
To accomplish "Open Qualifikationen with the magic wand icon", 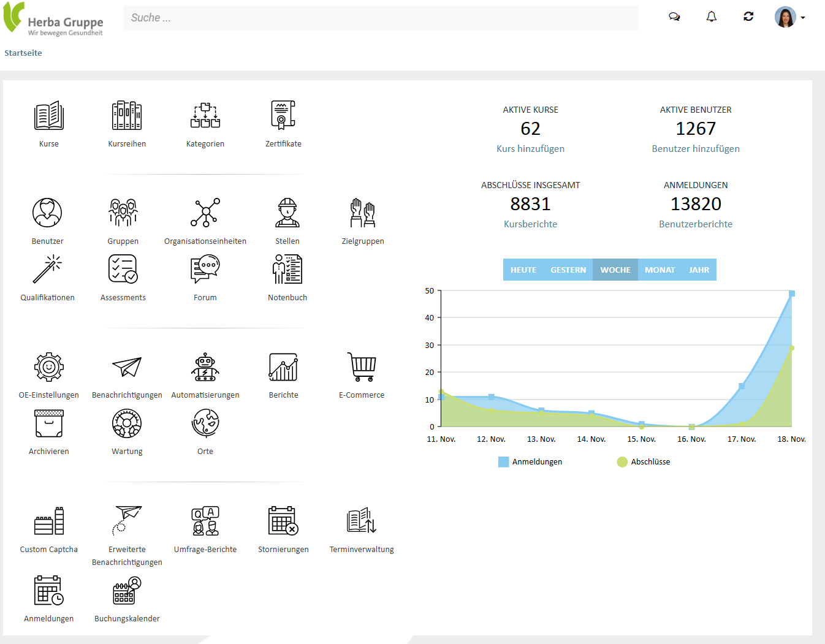I will [48, 270].
